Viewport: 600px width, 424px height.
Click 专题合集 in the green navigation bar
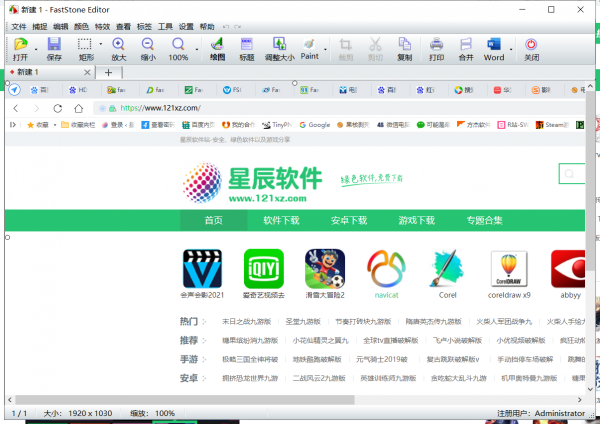pos(484,220)
